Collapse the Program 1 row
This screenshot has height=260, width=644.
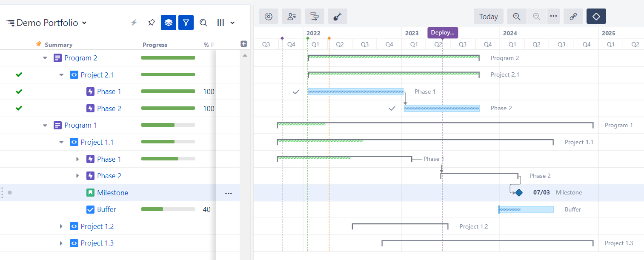tap(45, 126)
